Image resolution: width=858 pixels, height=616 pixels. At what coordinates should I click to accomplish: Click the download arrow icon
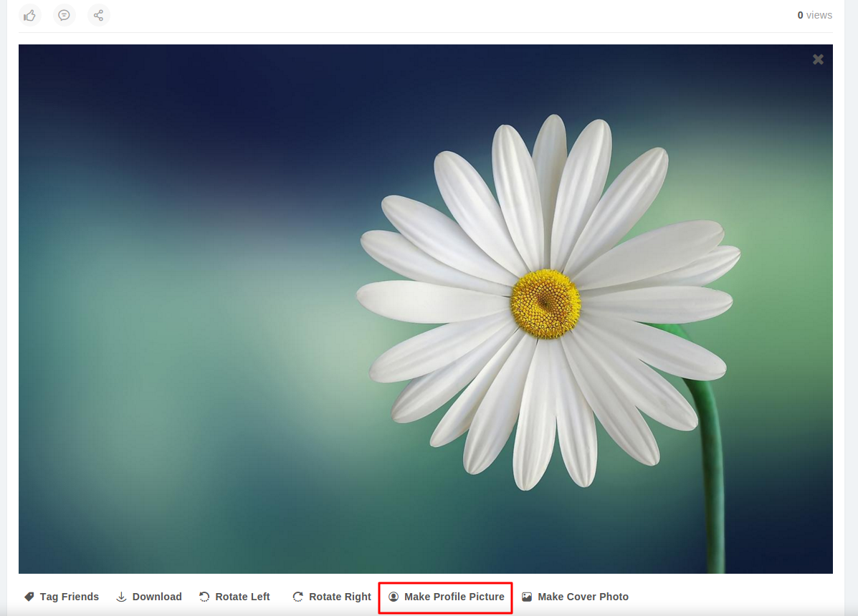tap(122, 597)
